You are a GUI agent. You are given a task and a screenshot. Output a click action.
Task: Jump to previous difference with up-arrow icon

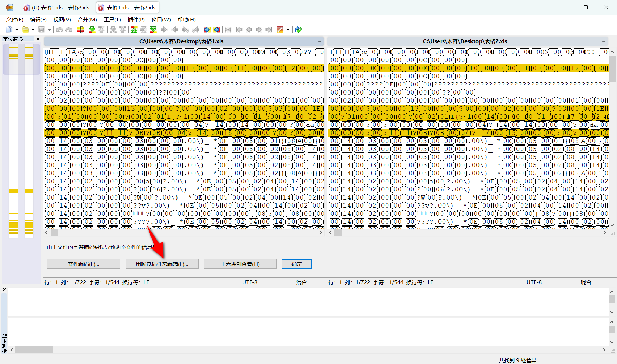pyautogui.click(x=102, y=30)
